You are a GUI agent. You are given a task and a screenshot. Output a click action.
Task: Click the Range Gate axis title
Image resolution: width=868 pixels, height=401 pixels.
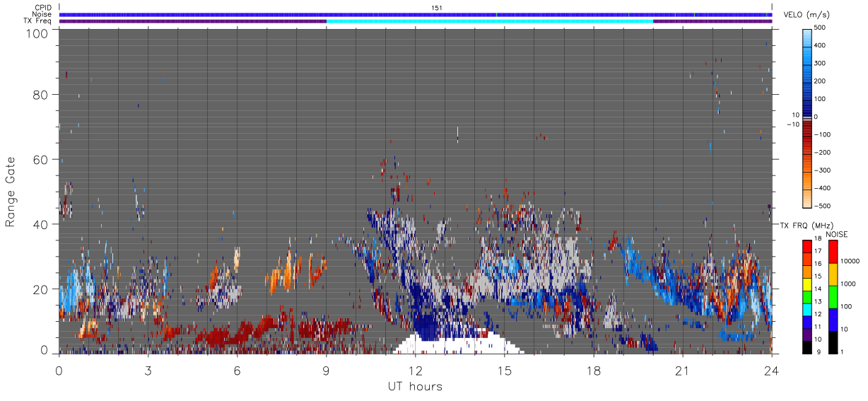[11, 193]
